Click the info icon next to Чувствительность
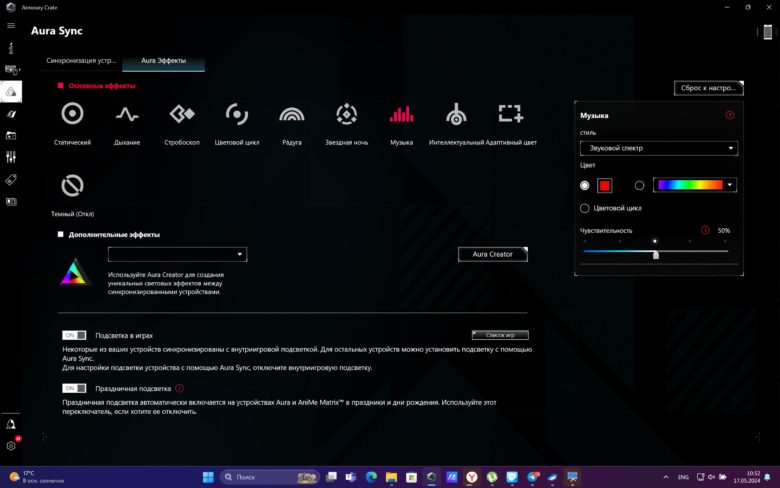Screen dimensions: 780x488 click(705, 230)
